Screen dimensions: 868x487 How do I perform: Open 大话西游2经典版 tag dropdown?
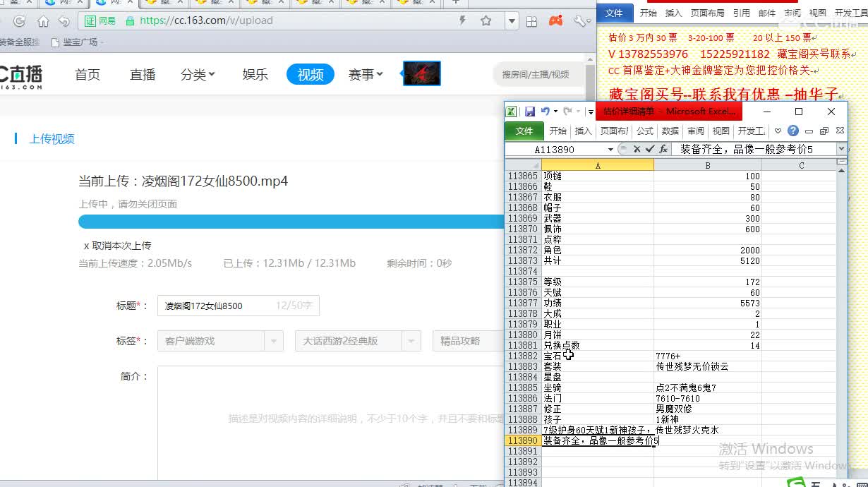358,341
